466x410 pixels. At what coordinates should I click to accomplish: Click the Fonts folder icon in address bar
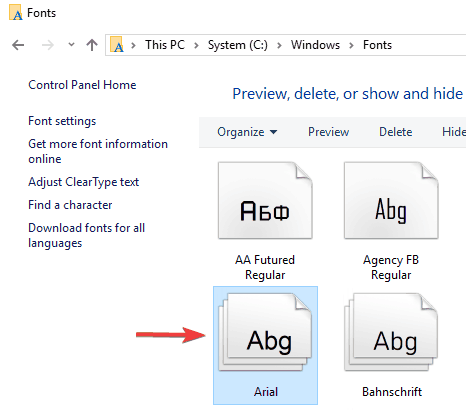(117, 45)
